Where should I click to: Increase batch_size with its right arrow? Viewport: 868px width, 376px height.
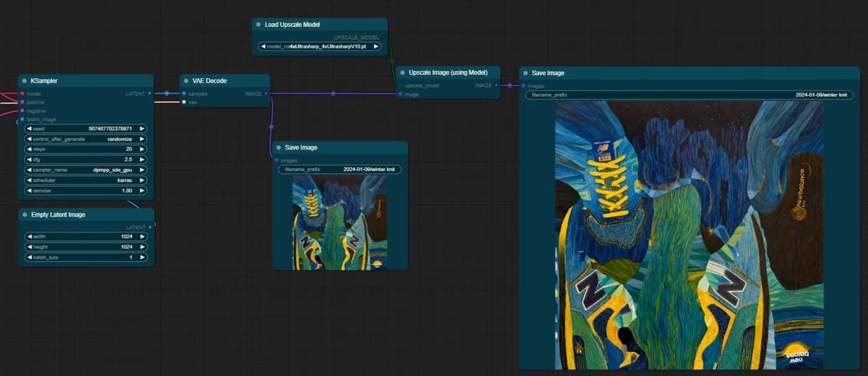(142, 257)
